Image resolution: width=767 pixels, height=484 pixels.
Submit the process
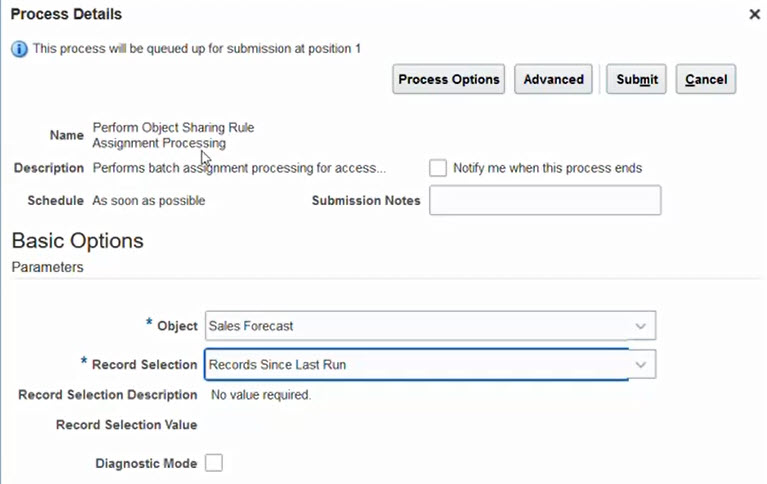636,79
